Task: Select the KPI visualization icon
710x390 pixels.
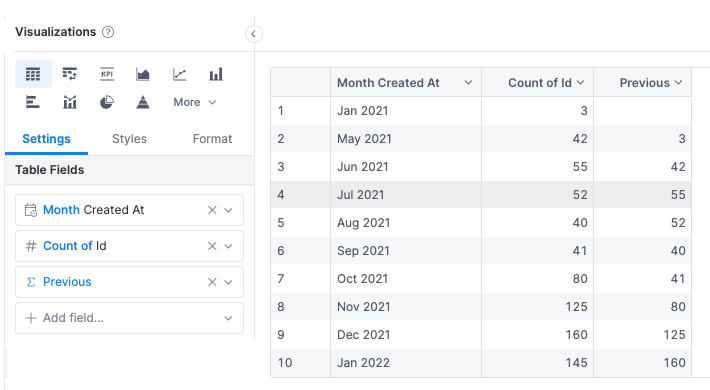Action: click(x=107, y=74)
